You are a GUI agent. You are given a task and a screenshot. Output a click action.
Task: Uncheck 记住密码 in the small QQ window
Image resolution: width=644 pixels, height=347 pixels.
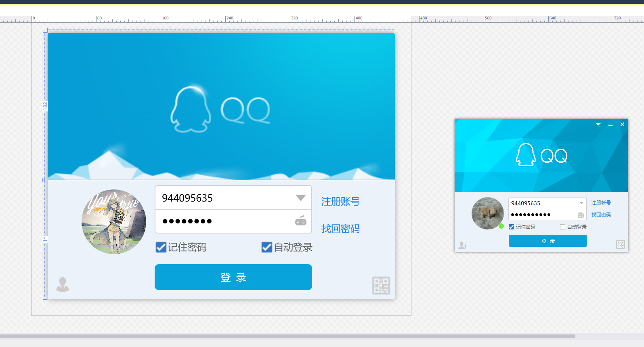pos(512,227)
